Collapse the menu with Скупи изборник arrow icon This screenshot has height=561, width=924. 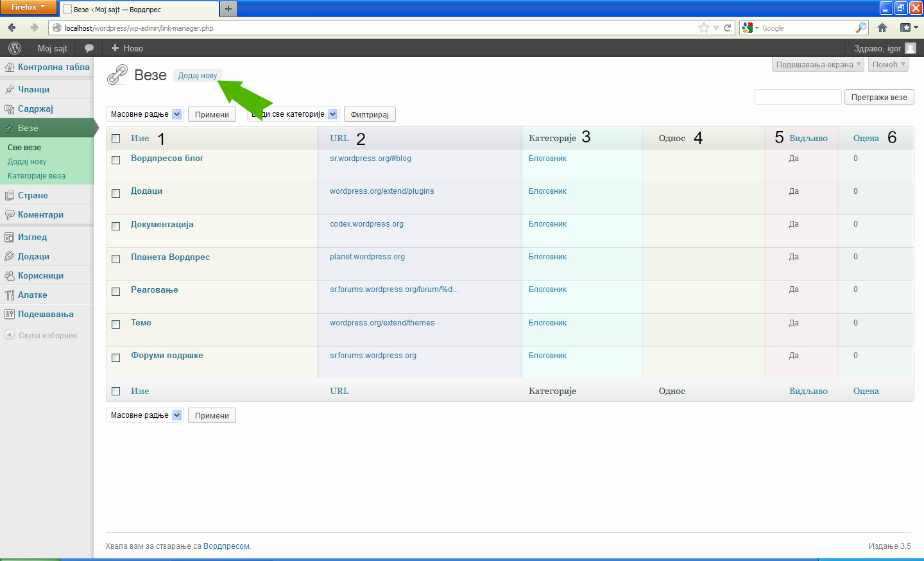pos(10,335)
